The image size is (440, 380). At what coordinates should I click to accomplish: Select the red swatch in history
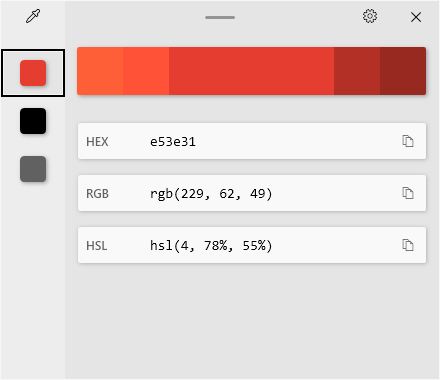click(33, 73)
